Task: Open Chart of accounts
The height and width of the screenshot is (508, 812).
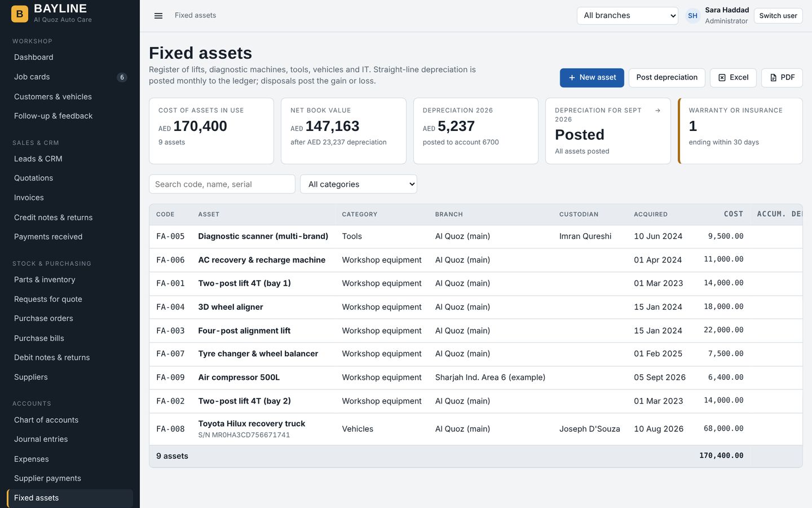Action: tap(70, 420)
